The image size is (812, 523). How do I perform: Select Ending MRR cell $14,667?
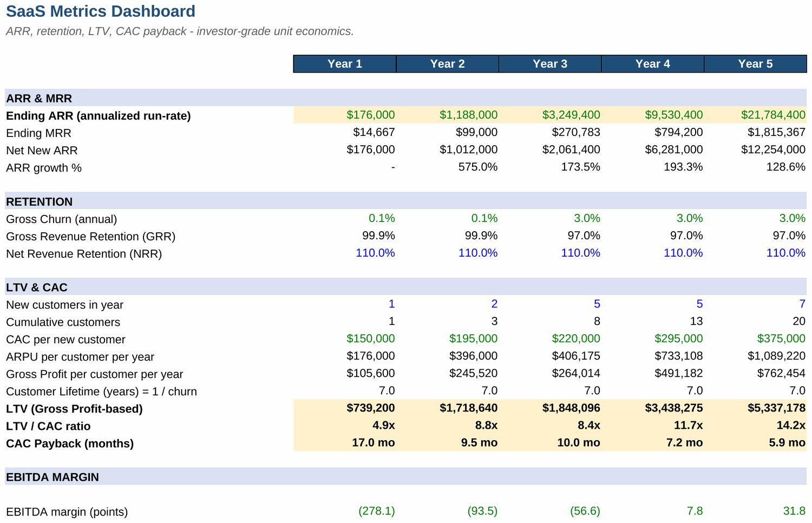click(x=345, y=132)
